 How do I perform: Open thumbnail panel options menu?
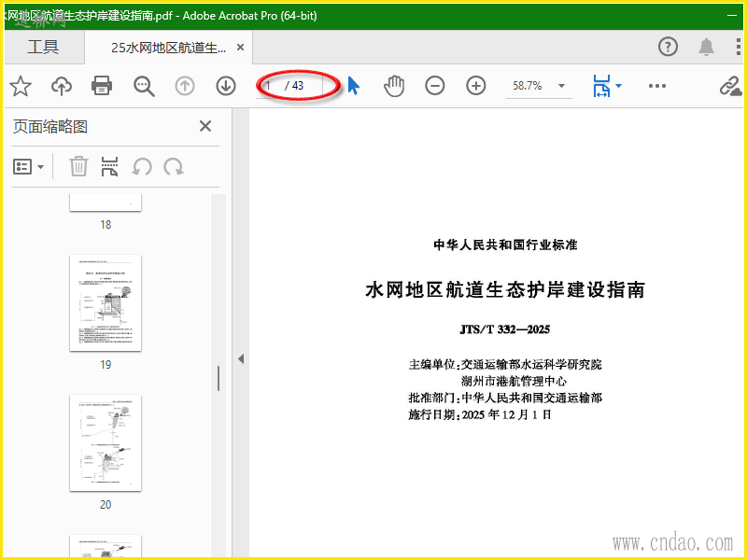(x=28, y=167)
